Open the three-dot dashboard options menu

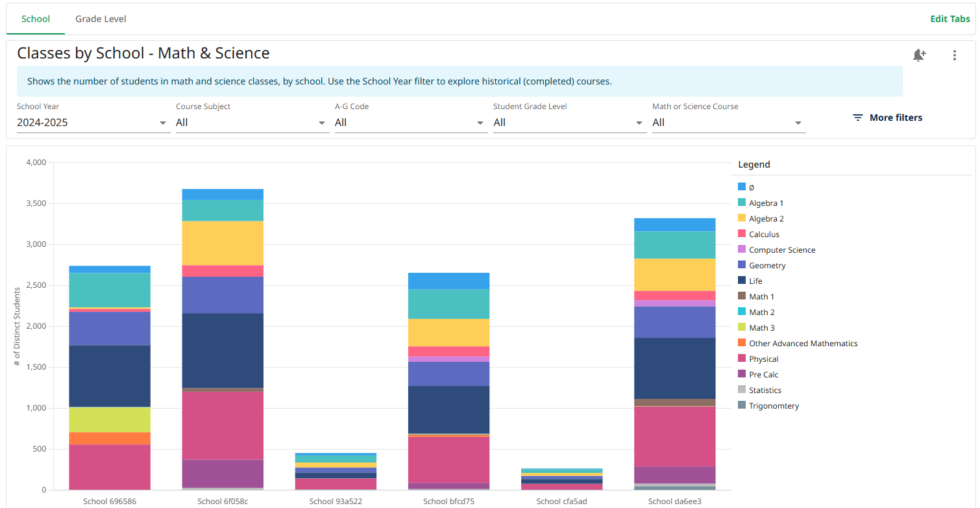(954, 55)
